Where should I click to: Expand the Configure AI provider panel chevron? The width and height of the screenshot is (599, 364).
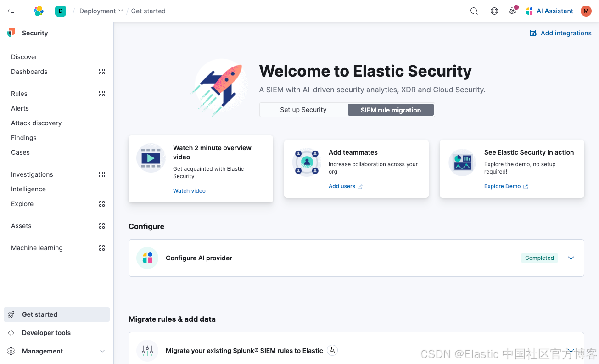pos(571,258)
